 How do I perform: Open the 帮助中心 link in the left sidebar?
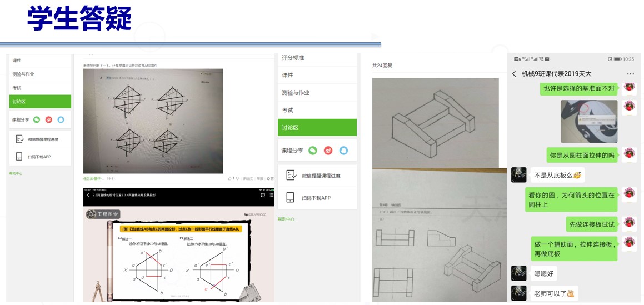click(x=16, y=173)
